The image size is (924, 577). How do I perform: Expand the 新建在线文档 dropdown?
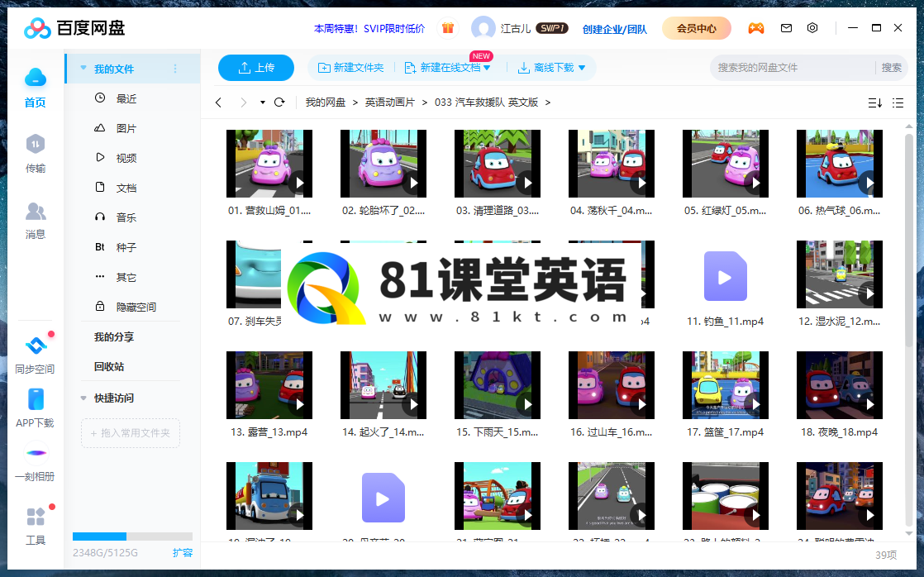487,69
